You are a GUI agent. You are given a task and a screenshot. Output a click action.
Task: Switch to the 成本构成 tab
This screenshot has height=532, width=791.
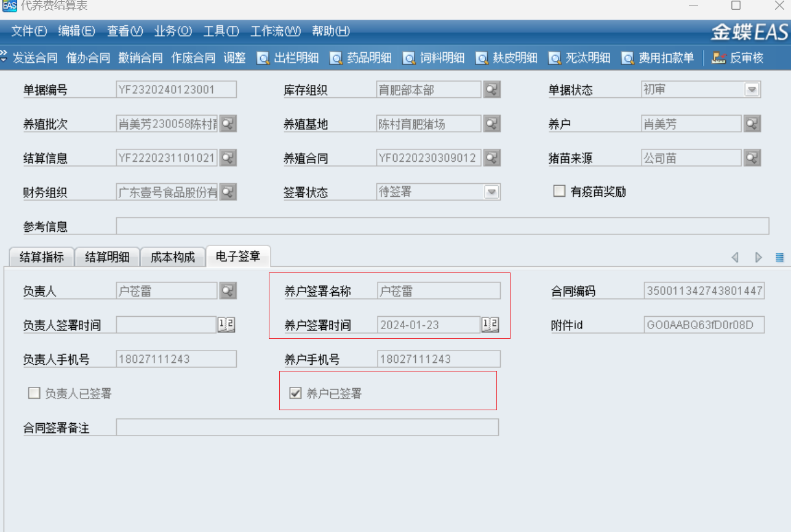[x=172, y=257]
